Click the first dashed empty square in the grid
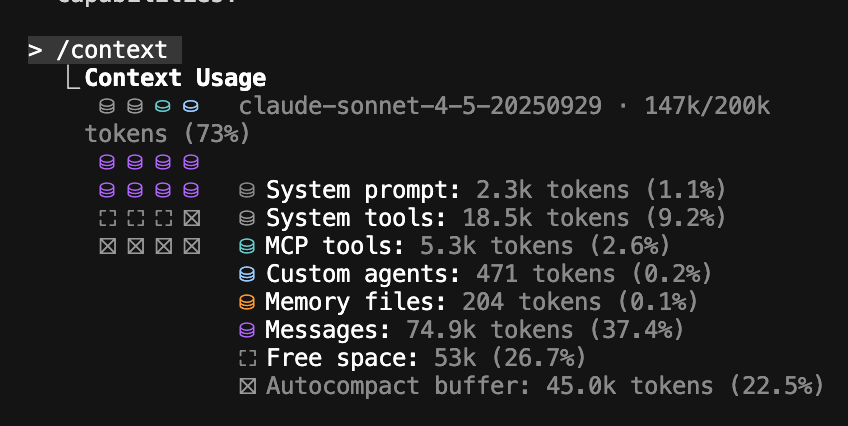This screenshot has width=848, height=426. pos(108,218)
